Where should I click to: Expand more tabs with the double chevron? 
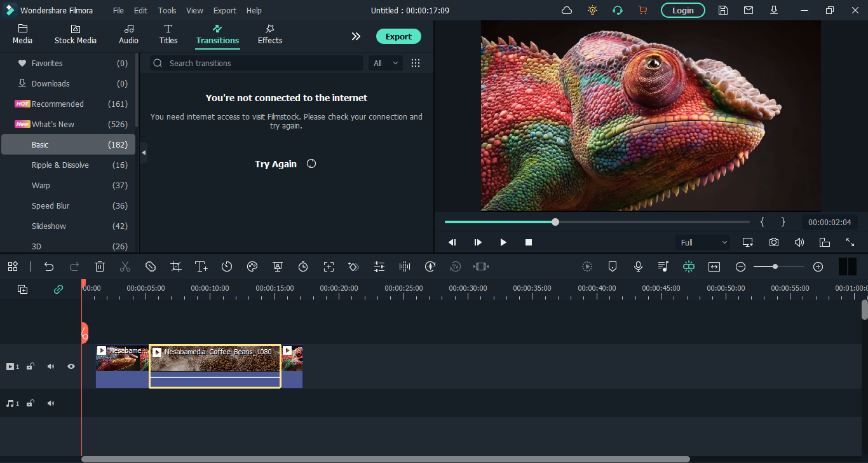356,36
